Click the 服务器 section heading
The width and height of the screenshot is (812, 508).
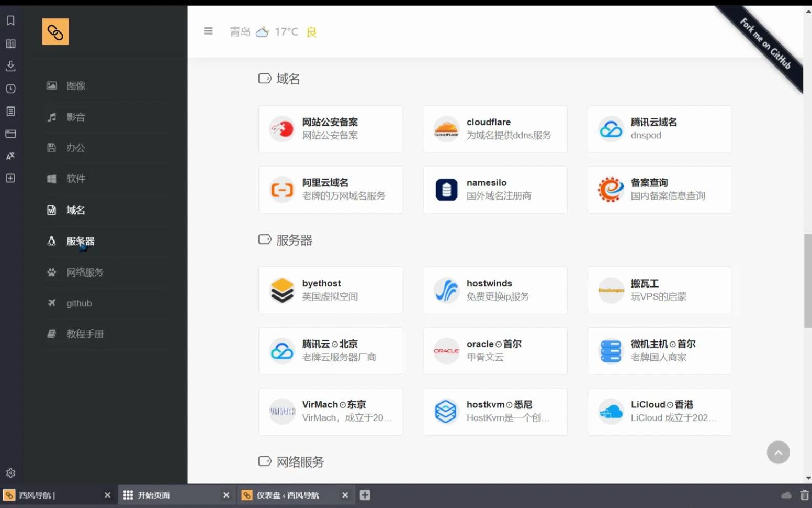(x=294, y=240)
